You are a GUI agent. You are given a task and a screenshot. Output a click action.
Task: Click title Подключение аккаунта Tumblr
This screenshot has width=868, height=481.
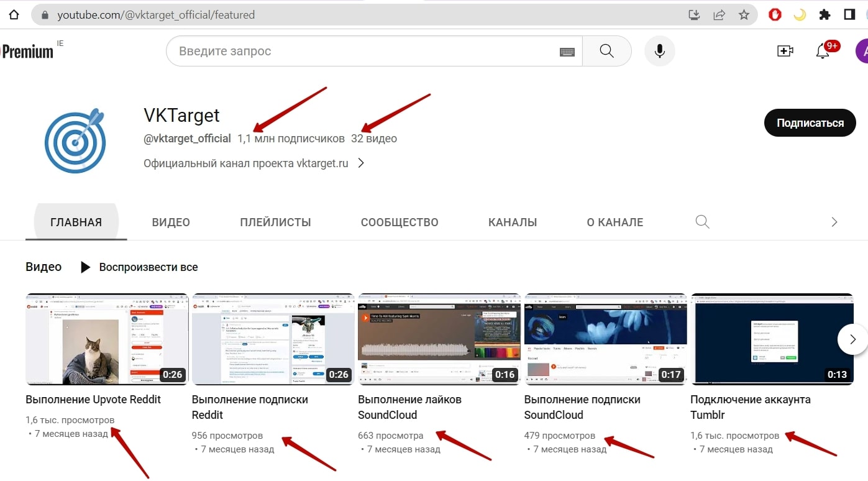pyautogui.click(x=751, y=407)
